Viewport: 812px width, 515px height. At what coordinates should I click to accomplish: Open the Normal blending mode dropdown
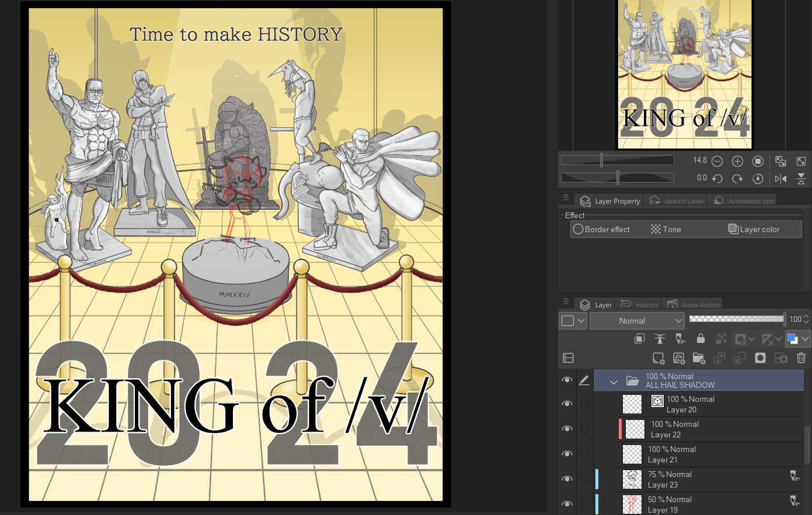tap(636, 321)
